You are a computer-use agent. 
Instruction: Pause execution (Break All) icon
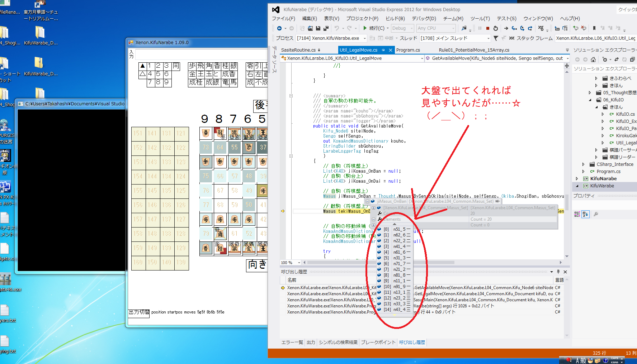click(480, 28)
